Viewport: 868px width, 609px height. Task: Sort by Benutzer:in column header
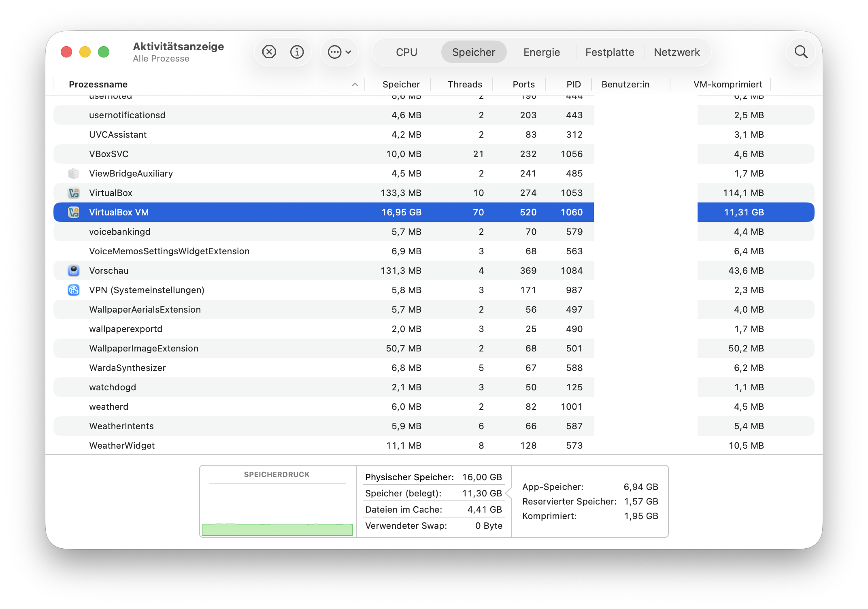click(x=625, y=84)
